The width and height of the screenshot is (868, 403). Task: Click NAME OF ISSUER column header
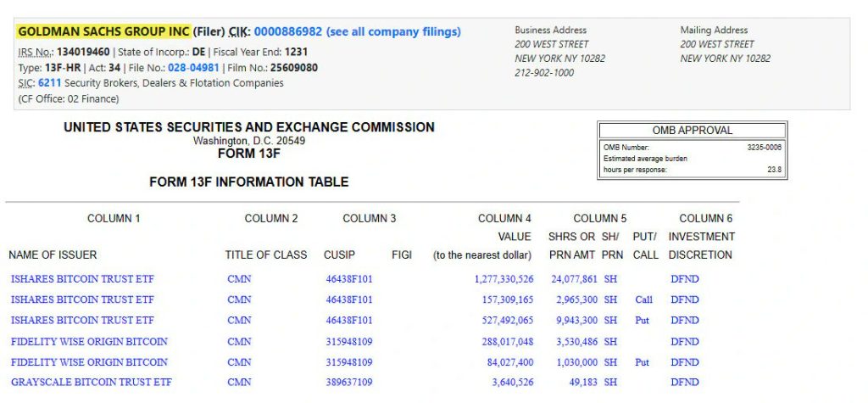pos(53,255)
